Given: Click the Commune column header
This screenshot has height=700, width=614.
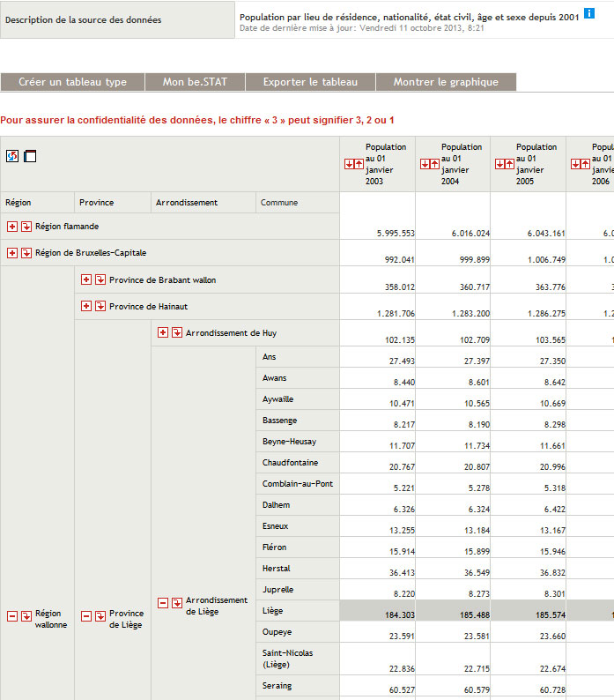Looking at the screenshot, I should [279, 202].
